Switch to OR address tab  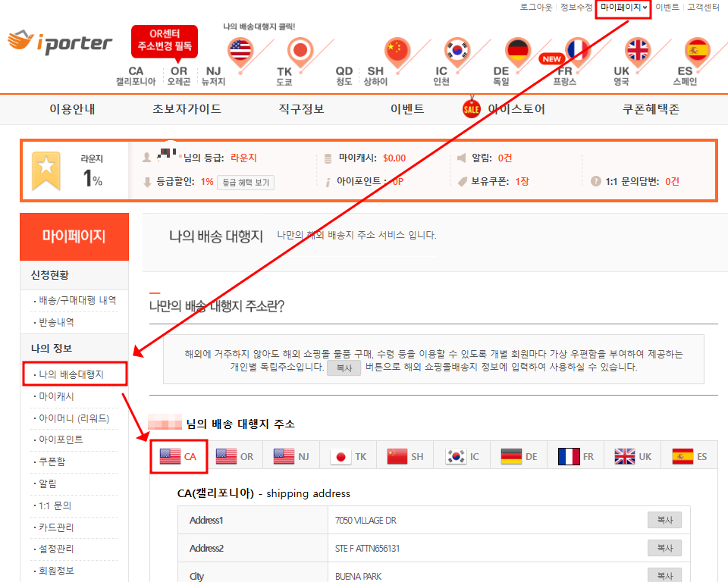(235, 457)
